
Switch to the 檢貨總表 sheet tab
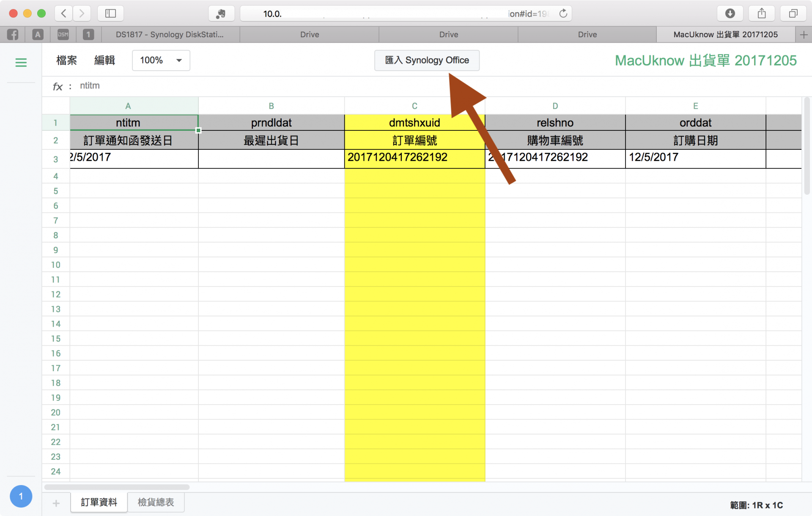tap(156, 502)
